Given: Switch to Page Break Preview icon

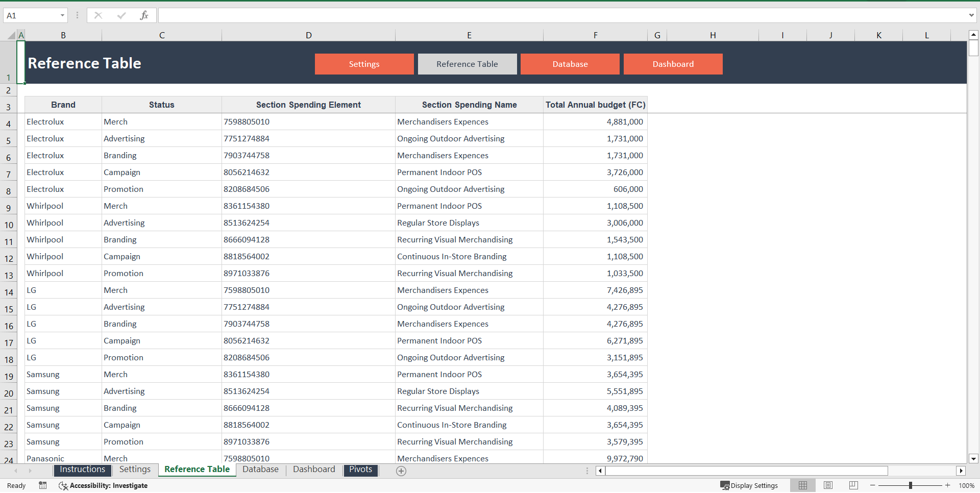Looking at the screenshot, I should tap(853, 485).
